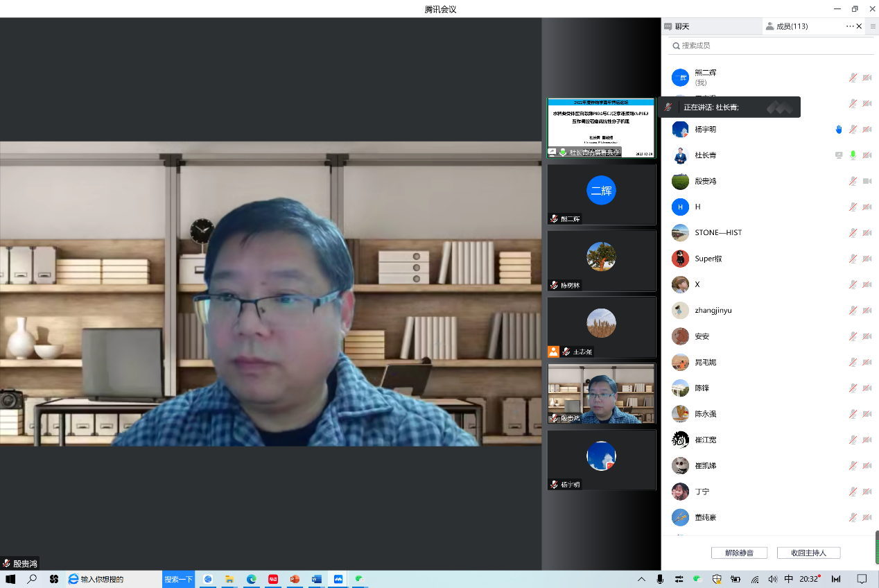Toggle microphone for 杜长青 in member list
Image resolution: width=879 pixels, height=588 pixels.
(x=853, y=155)
